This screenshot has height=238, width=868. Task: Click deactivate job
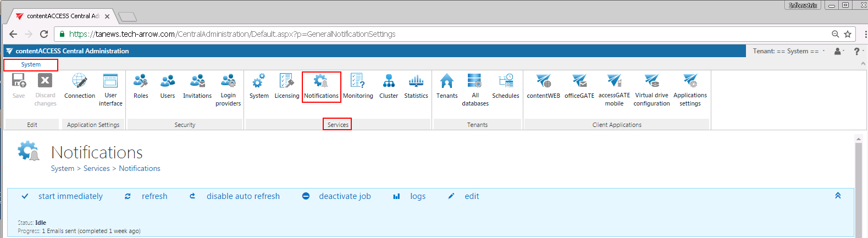click(344, 196)
